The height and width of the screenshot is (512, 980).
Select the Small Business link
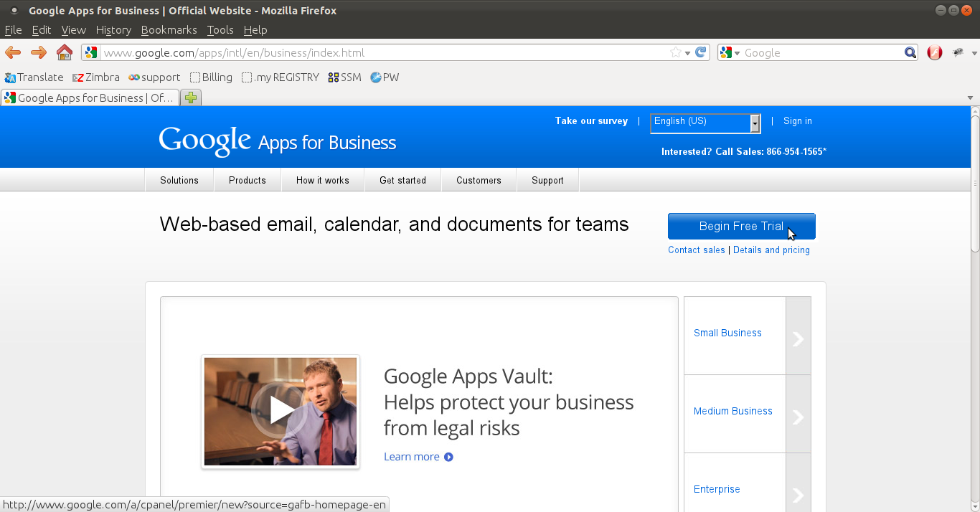[x=727, y=333]
